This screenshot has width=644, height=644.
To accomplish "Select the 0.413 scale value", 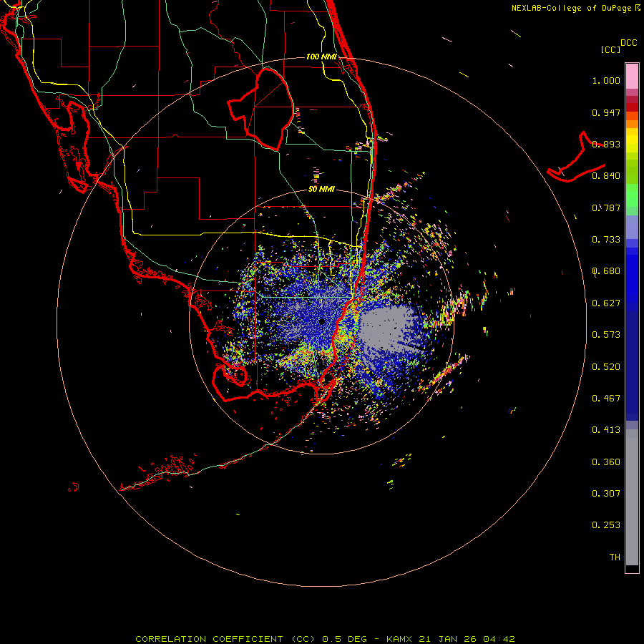I will [x=606, y=430].
